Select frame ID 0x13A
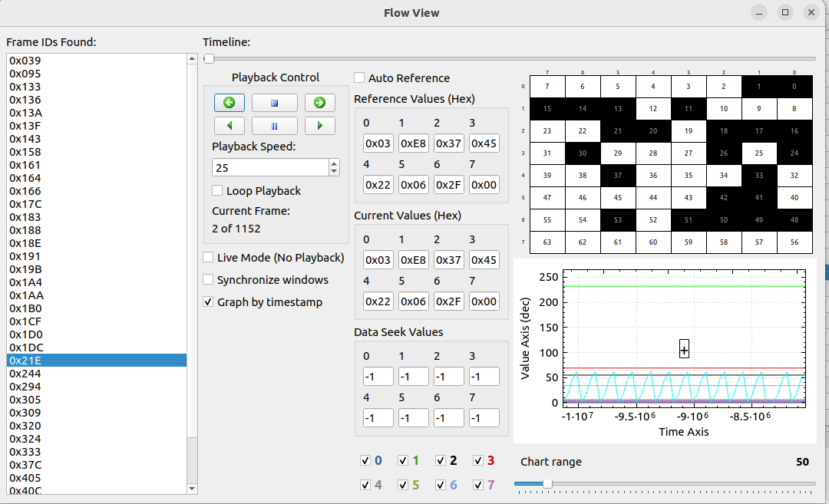 (97, 113)
